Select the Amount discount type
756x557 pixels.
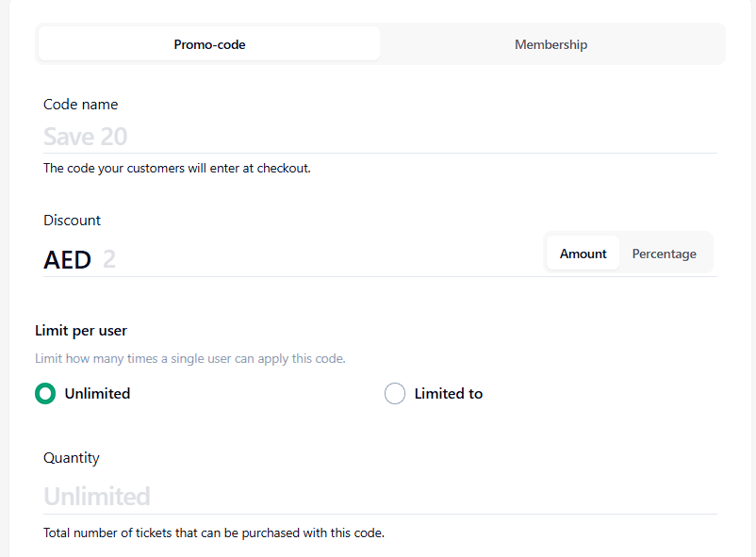(583, 254)
